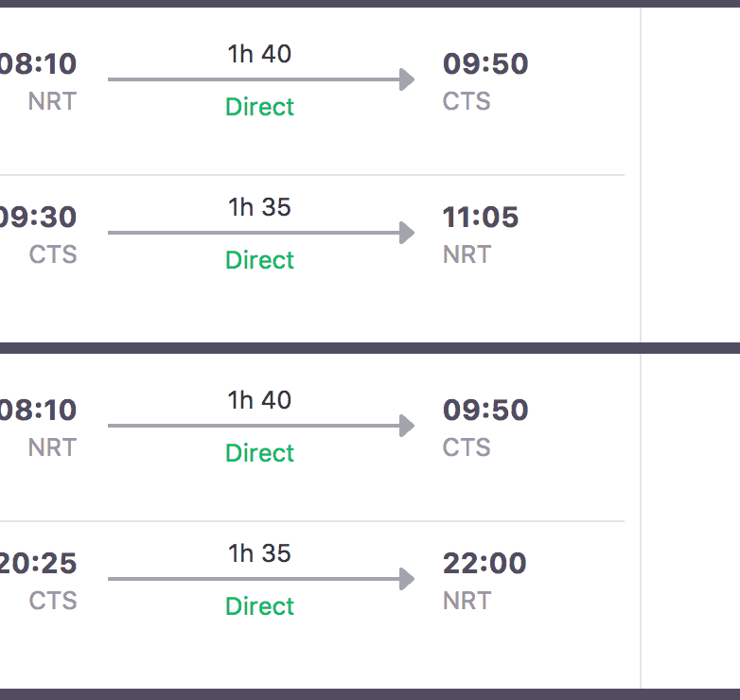Click the 1h 40 duration in the first result

tap(259, 54)
